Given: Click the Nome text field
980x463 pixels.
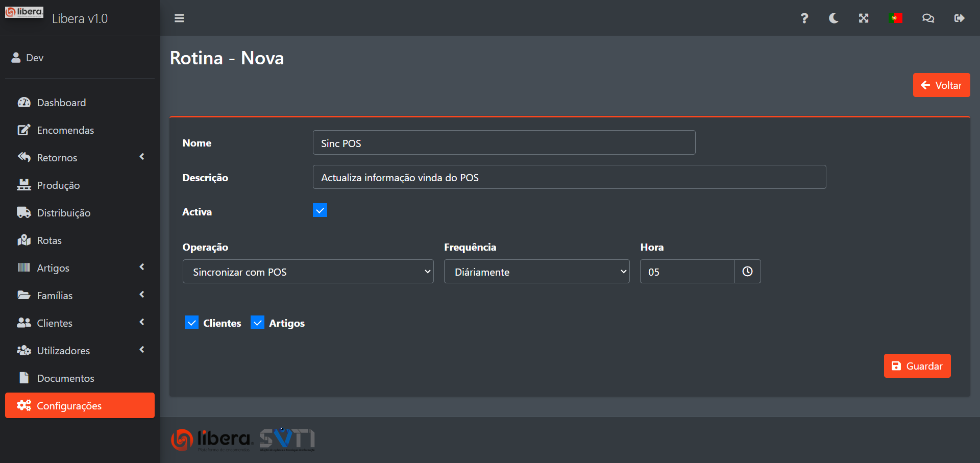Looking at the screenshot, I should pyautogui.click(x=504, y=143).
